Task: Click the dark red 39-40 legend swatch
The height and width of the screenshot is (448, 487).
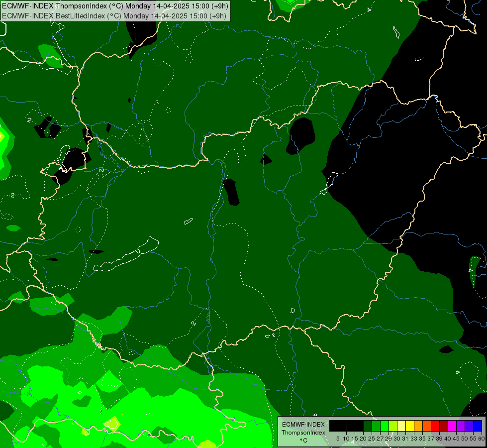Action: tap(444, 426)
